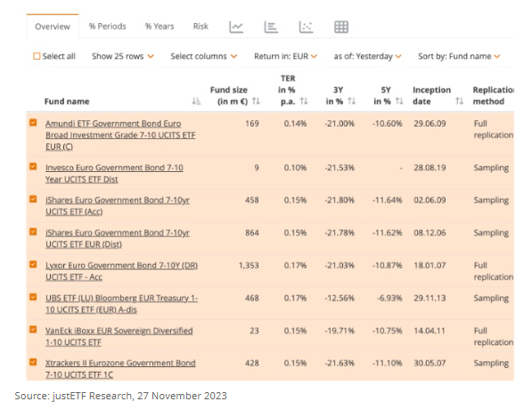Screen dimensions: 532x410
Task: Uncheck the VanEck iBoxx EUR Sovereign row
Action: point(33,329)
